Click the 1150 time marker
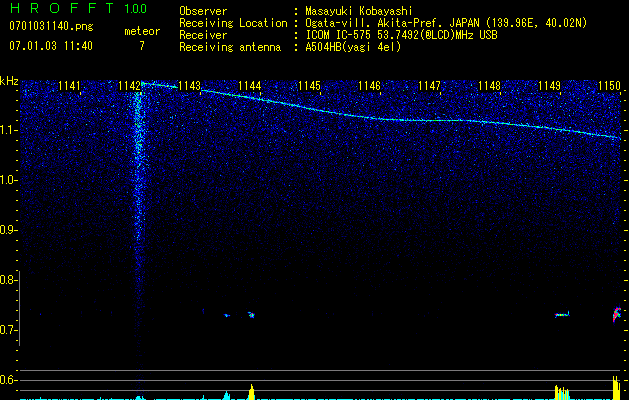Screen dimensions: 629x400 pyautogui.click(x=609, y=85)
